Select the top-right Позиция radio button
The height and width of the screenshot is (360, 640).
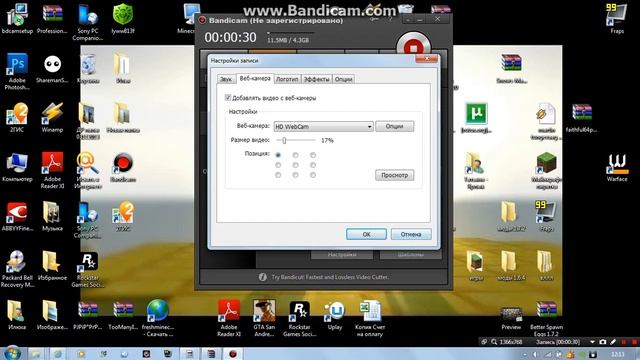pyautogui.click(x=313, y=155)
